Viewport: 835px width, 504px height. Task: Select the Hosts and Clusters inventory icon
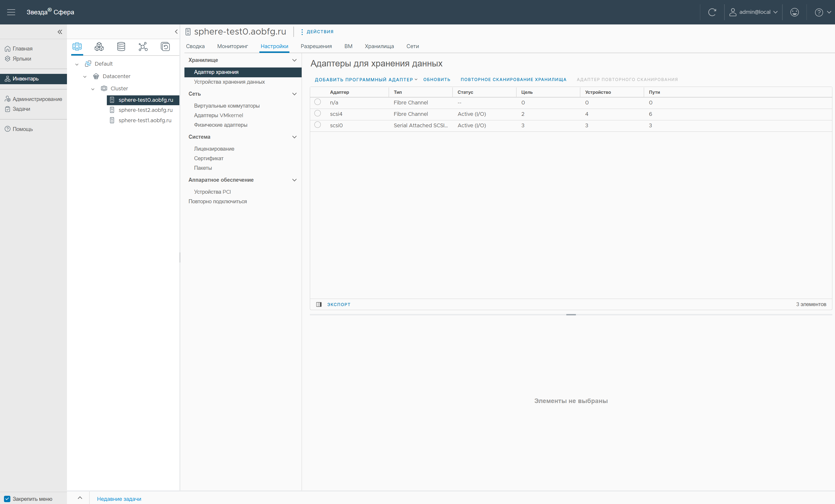tap(77, 46)
